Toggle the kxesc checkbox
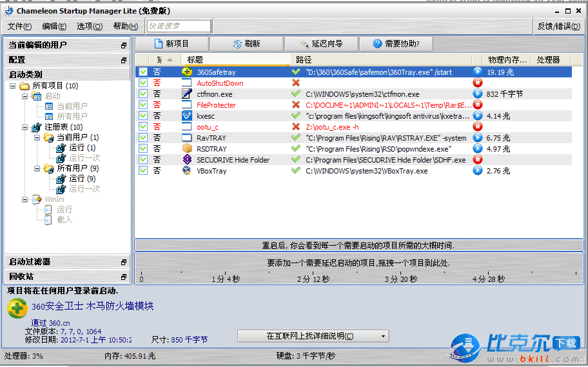The height and width of the screenshot is (367, 588). (143, 115)
